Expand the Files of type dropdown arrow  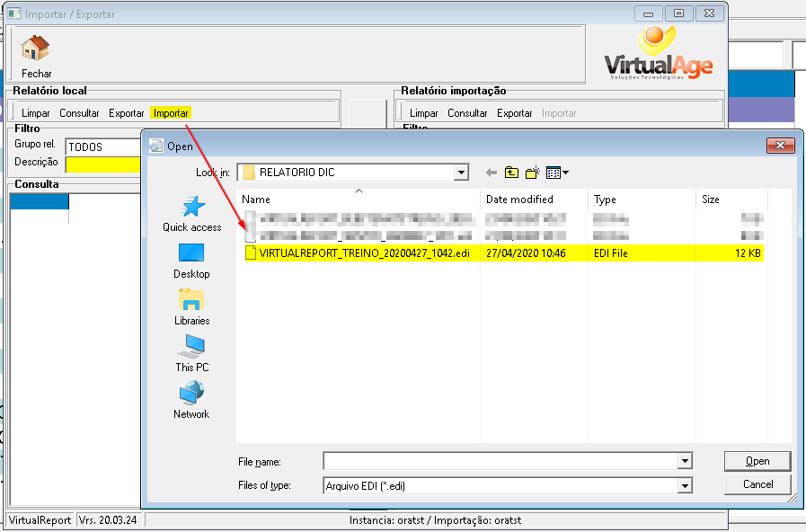[685, 485]
